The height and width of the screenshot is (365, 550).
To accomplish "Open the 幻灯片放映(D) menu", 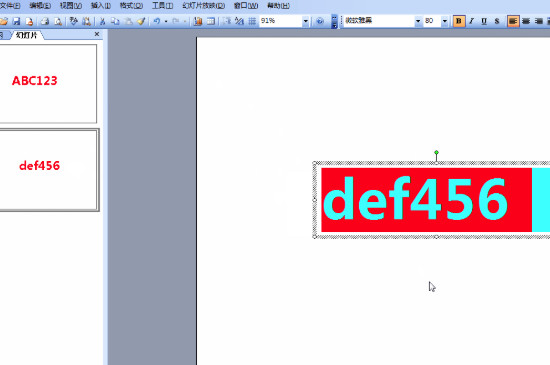I will pyautogui.click(x=204, y=6).
